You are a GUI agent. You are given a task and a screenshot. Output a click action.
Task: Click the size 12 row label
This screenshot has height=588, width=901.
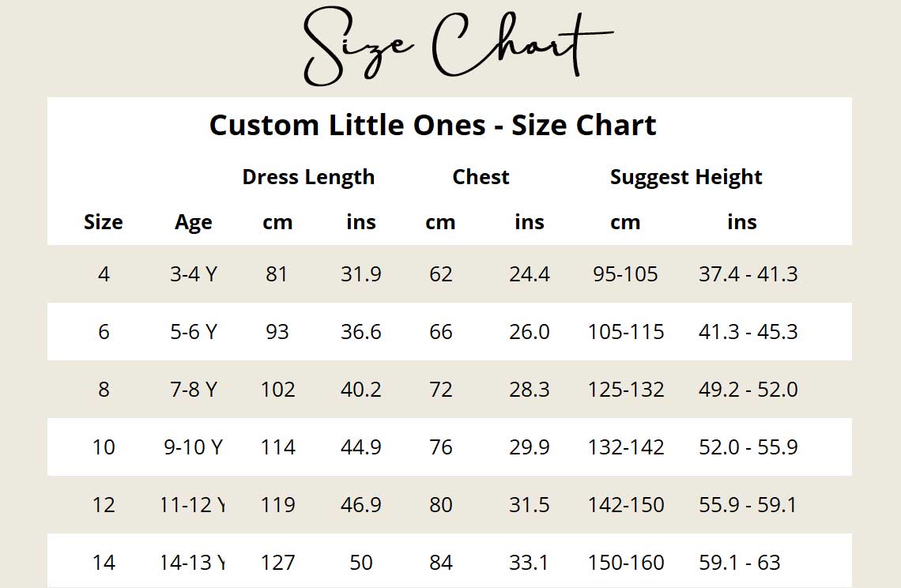coord(104,505)
